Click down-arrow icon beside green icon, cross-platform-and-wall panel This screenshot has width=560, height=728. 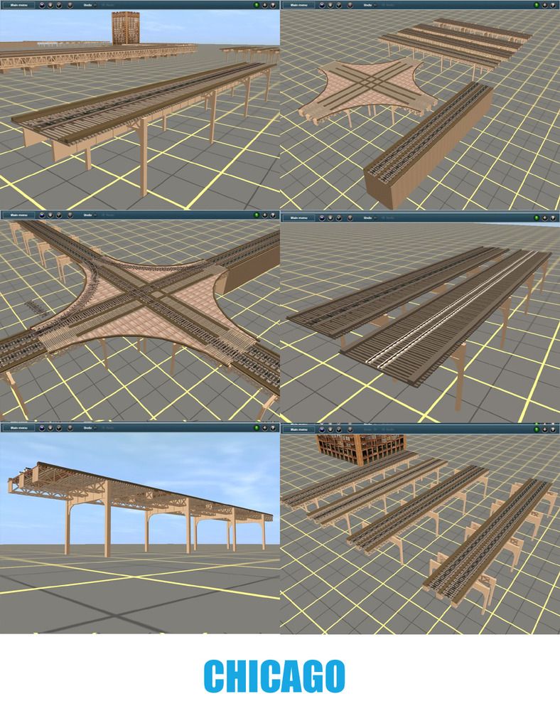tap(544, 5)
